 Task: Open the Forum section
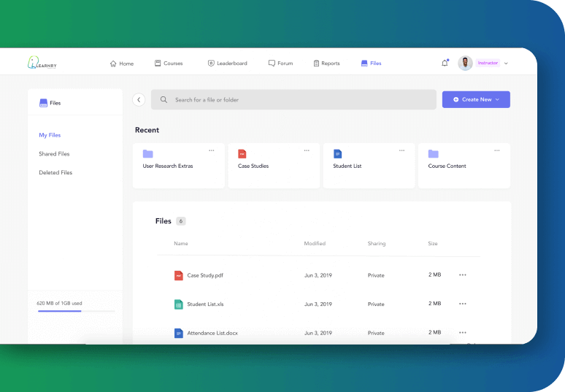[281, 63]
